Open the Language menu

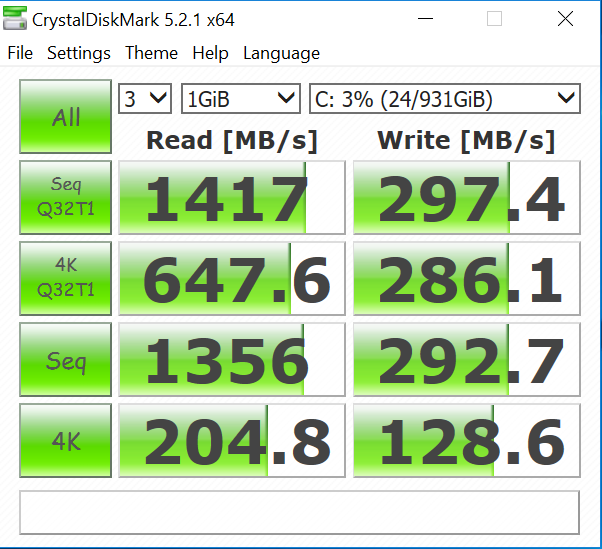point(281,53)
